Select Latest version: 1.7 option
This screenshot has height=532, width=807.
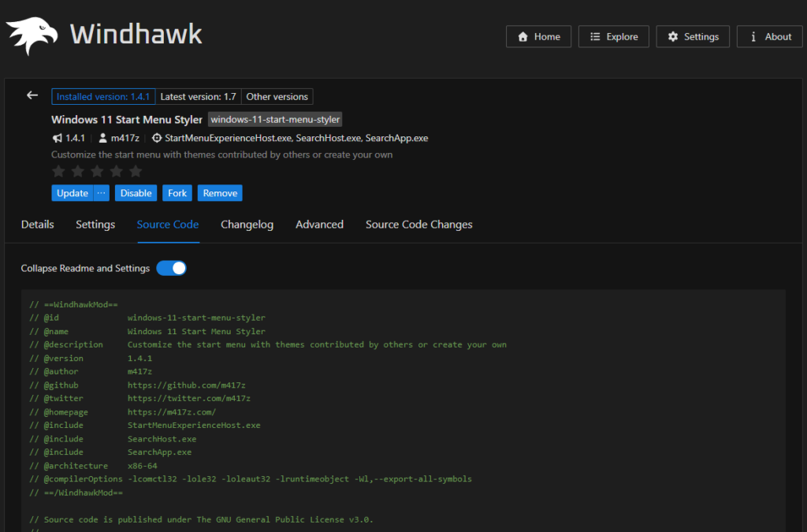tap(198, 96)
